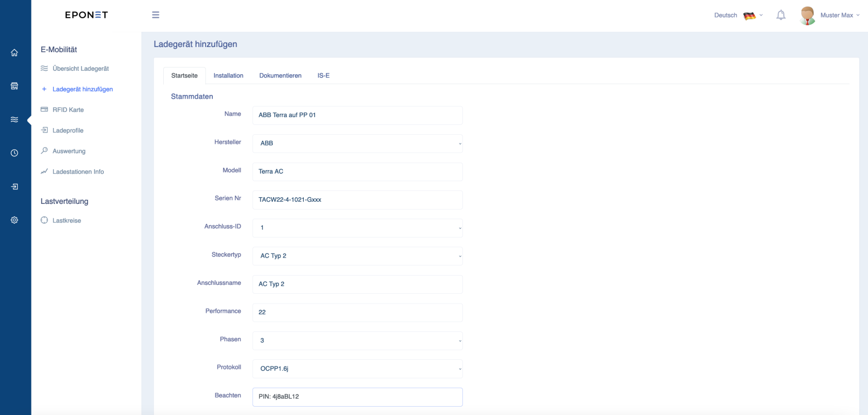Click the Lastverteilung section heading

[x=65, y=201]
